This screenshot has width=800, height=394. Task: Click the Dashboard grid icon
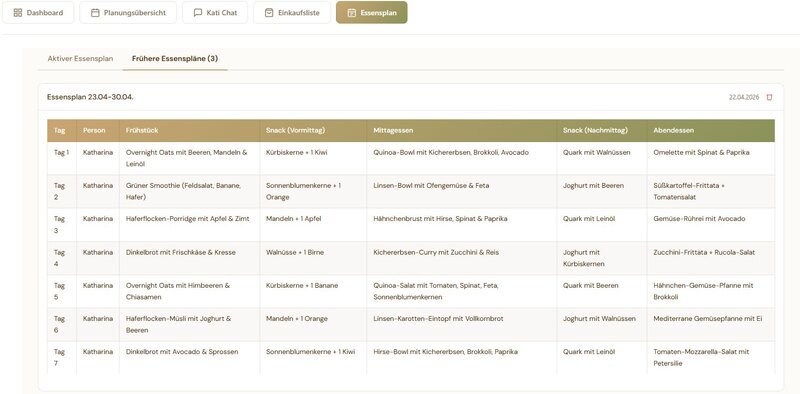click(18, 13)
